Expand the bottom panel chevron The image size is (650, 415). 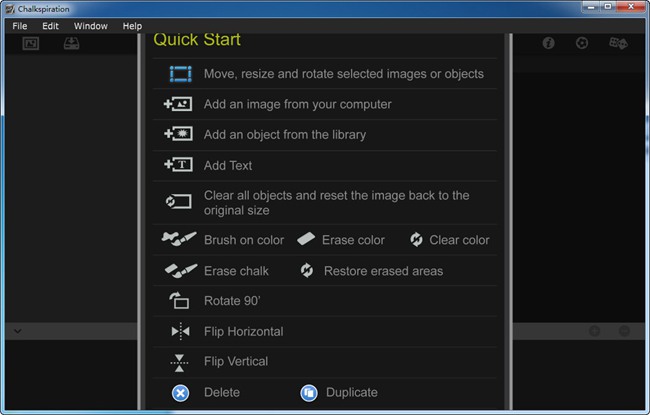coord(19,330)
